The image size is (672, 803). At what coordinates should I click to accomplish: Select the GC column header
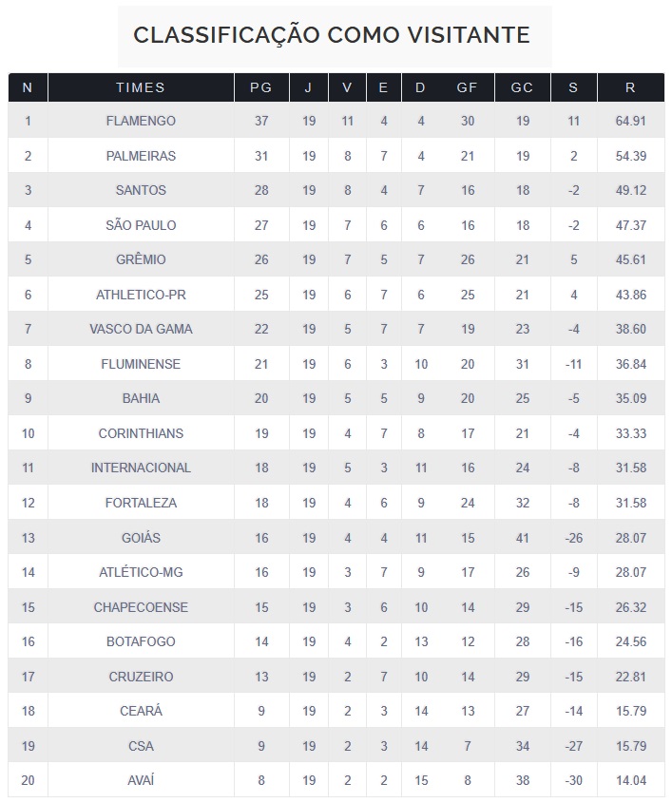click(x=522, y=87)
